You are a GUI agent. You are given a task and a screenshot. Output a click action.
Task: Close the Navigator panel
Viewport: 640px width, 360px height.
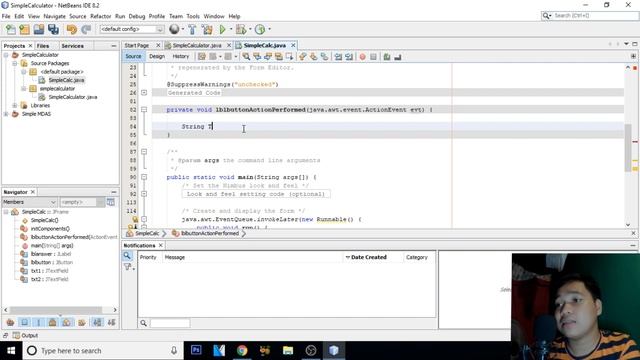pos(33,192)
